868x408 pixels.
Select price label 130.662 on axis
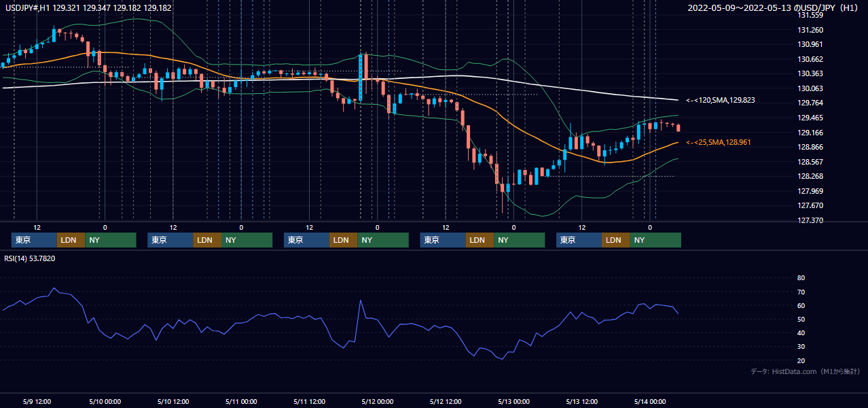[x=810, y=59]
